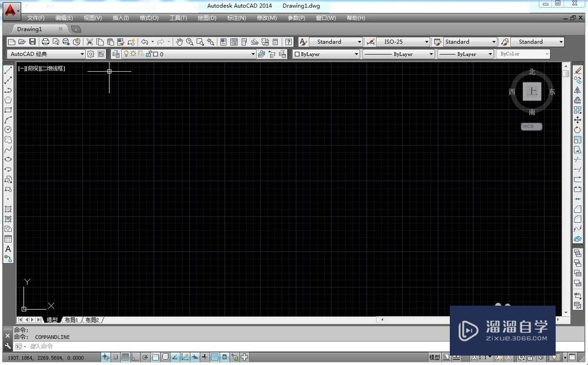Toggle Quick Properties in status bar

[225, 357]
